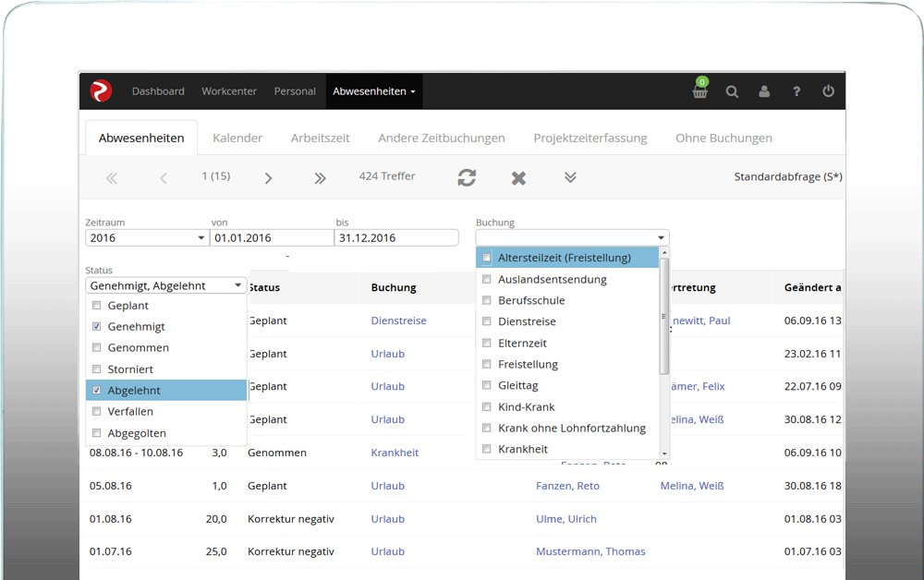The width and height of the screenshot is (924, 580).
Task: Uncheck the Genehmigt status checkbox
Action: coord(97,327)
